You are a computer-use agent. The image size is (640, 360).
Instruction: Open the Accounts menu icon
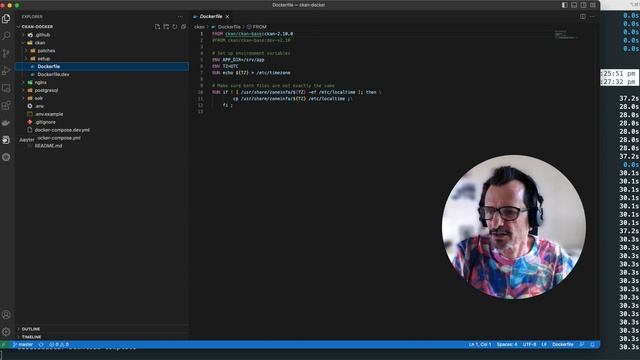point(6,315)
